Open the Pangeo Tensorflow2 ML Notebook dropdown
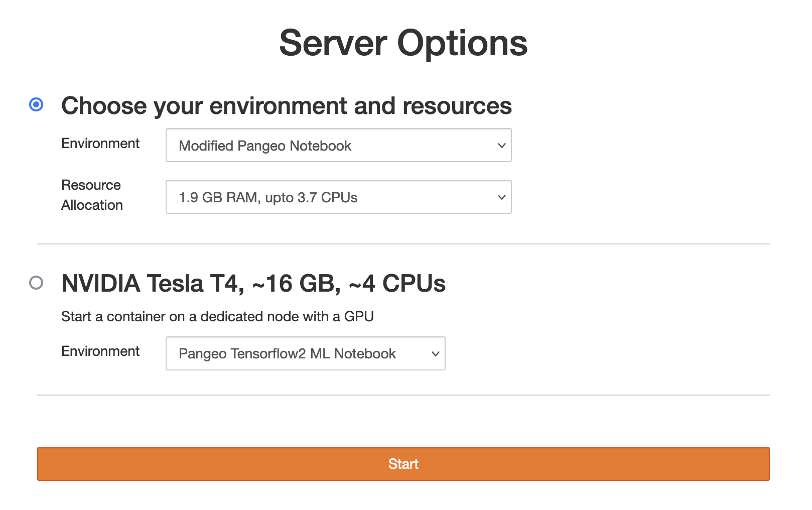Viewport: 812px width, 510px height. click(305, 354)
